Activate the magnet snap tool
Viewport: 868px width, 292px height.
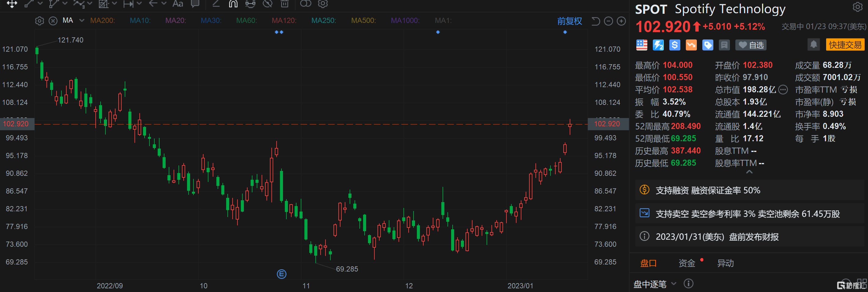click(x=233, y=4)
